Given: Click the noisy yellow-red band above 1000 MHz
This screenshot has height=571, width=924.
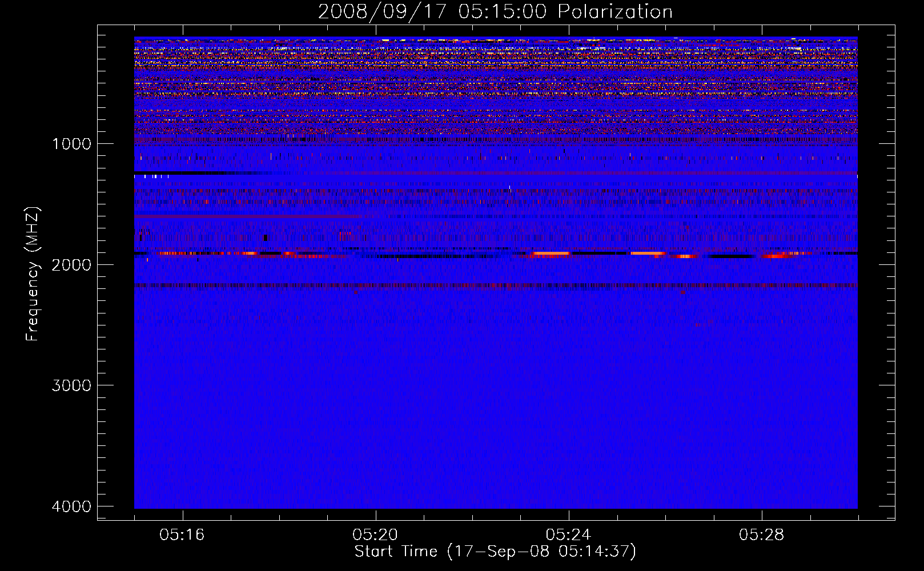Looking at the screenshot, I should (x=495, y=86).
